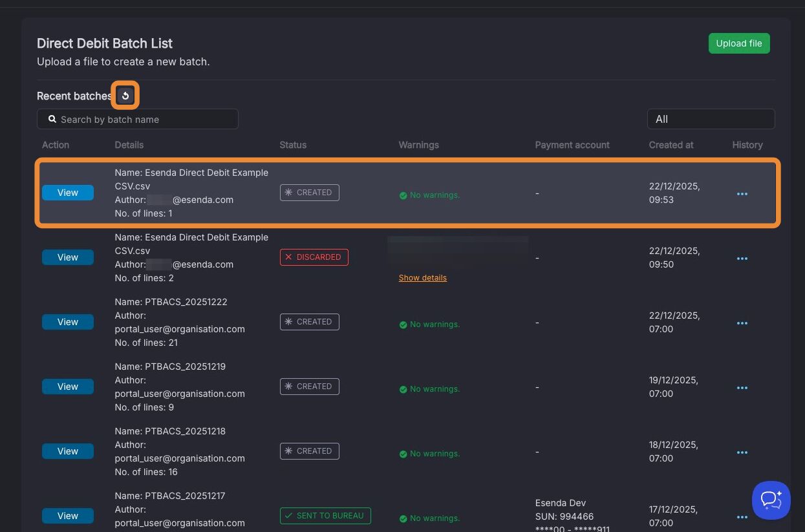Screen dimensions: 805x532
Task: Click the Status column header
Action: click(293, 145)
